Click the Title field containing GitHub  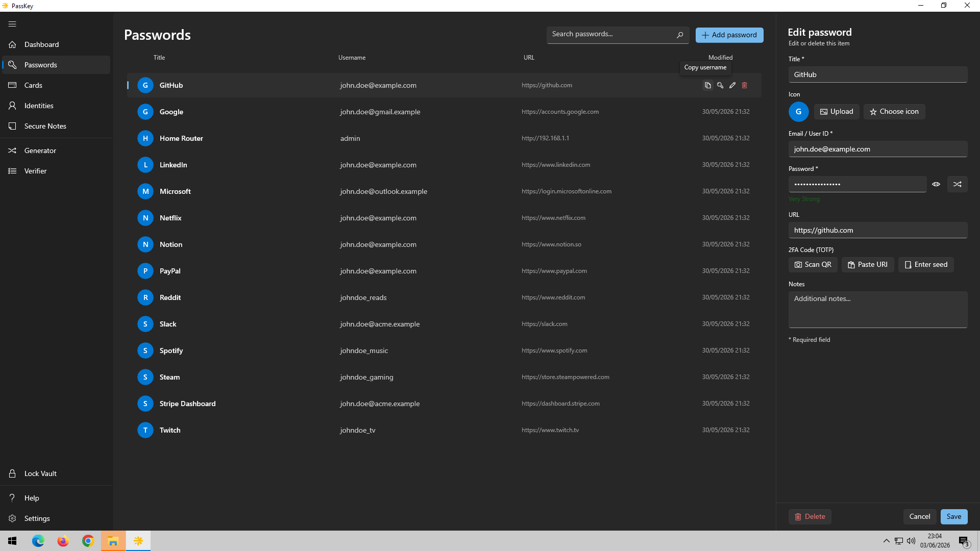click(x=878, y=74)
